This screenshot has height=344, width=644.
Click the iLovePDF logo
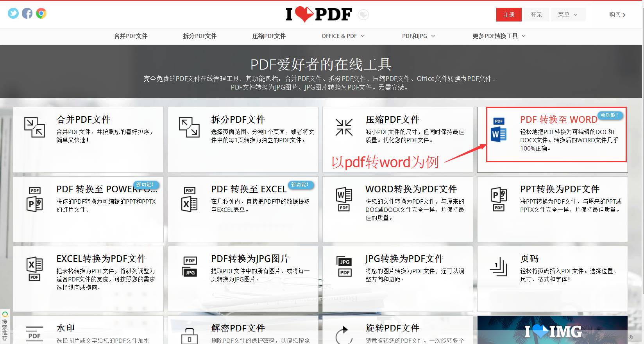(x=319, y=14)
